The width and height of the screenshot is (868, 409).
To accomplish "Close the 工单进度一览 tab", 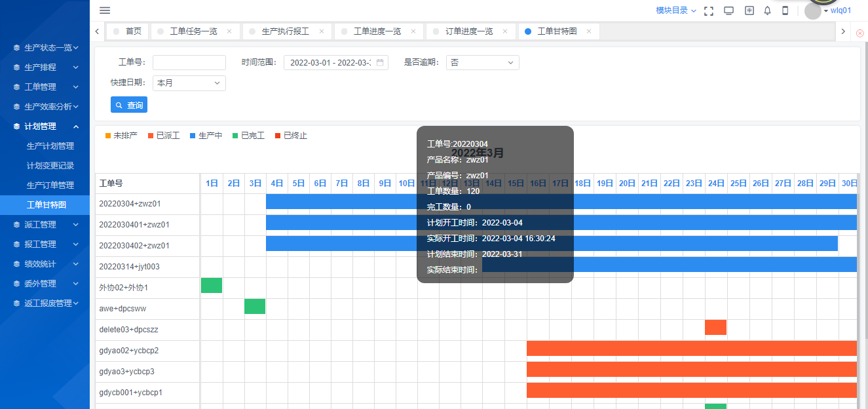I will click(413, 31).
